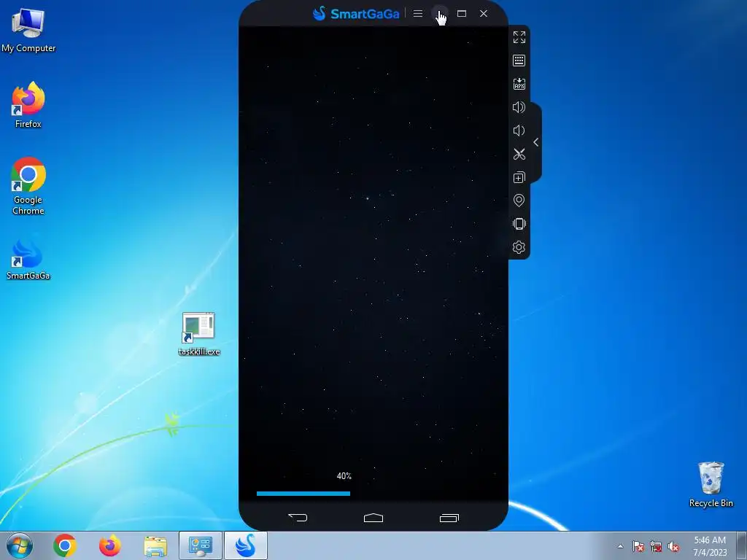Click the 40% loading text

[x=344, y=475]
